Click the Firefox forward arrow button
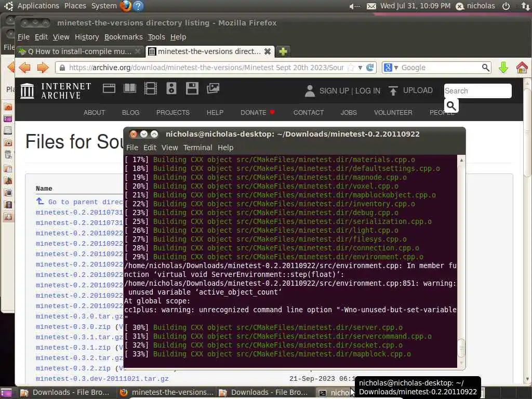The height and width of the screenshot is (399, 532). click(x=43, y=68)
